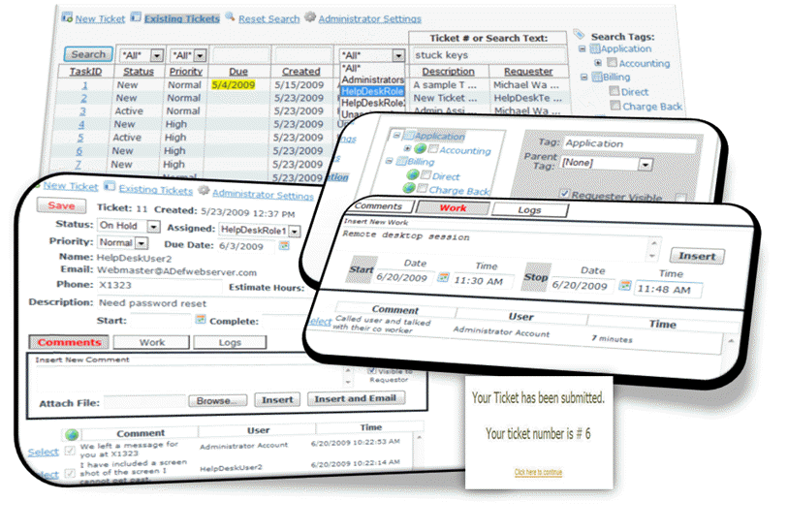Open the Logs tab in the Work panel
This screenshot has width=788, height=532.
click(529, 210)
